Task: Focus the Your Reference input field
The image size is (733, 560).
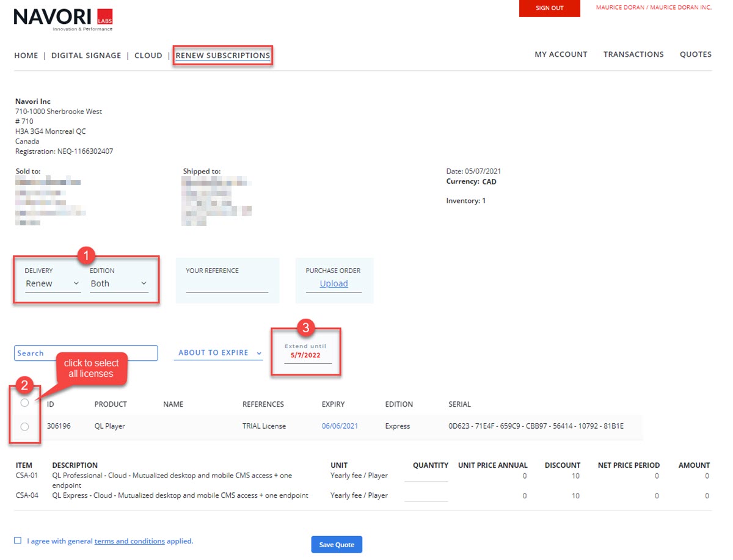Action: (227, 285)
